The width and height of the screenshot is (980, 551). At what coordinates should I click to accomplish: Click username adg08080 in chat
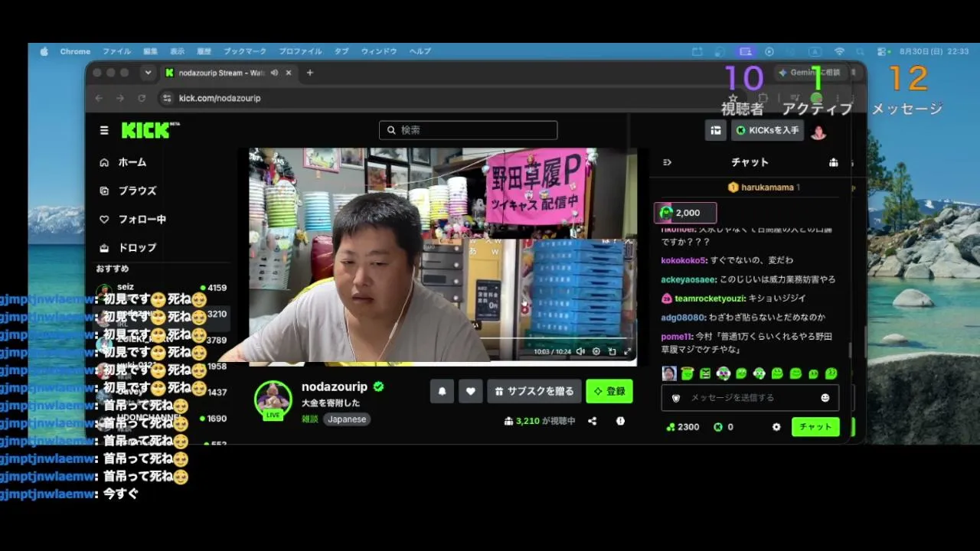pos(683,318)
